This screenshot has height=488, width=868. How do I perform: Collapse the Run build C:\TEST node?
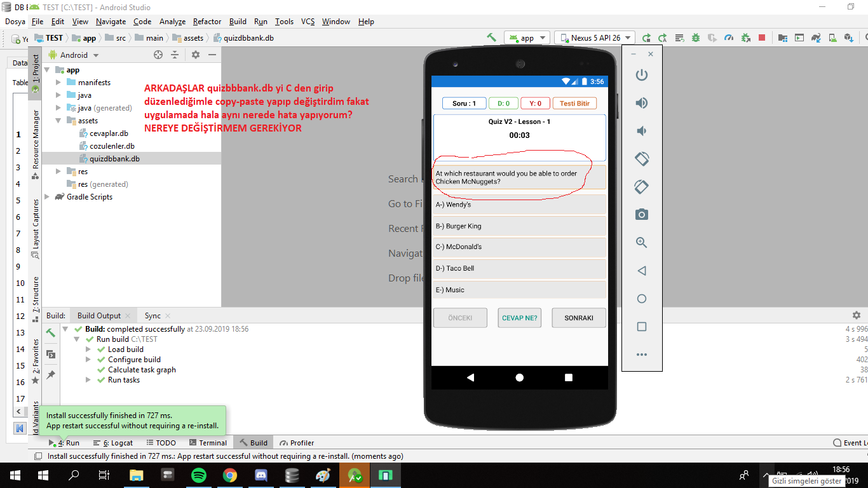[77, 339]
